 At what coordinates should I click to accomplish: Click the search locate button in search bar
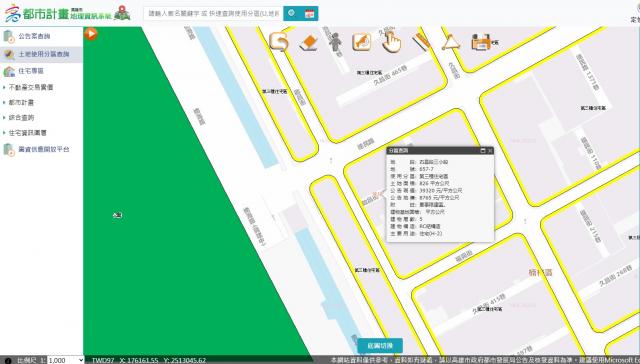click(291, 13)
